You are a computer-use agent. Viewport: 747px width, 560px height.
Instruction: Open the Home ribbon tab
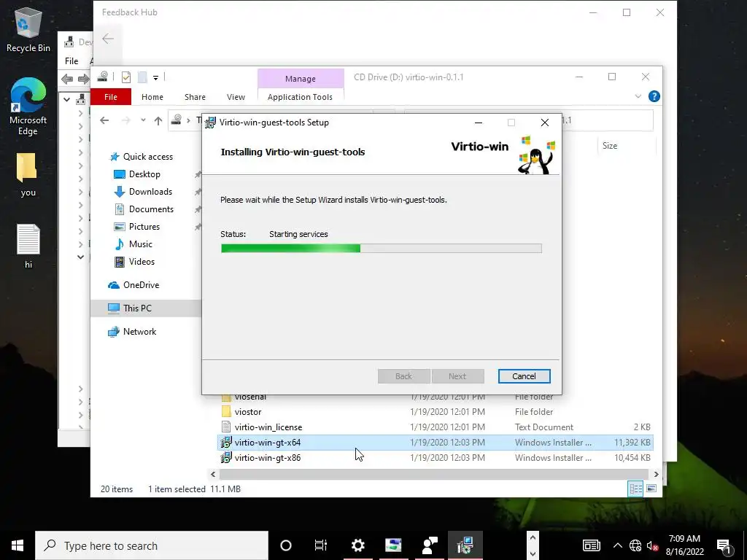152,97
